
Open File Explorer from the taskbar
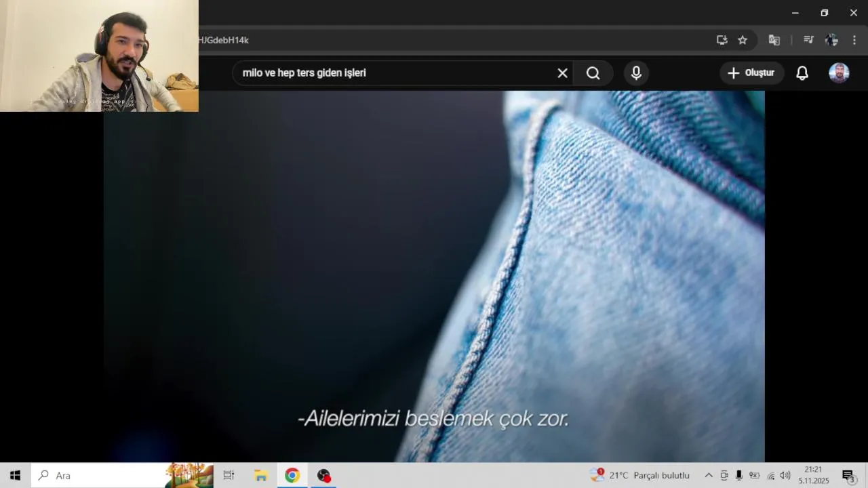point(261,475)
